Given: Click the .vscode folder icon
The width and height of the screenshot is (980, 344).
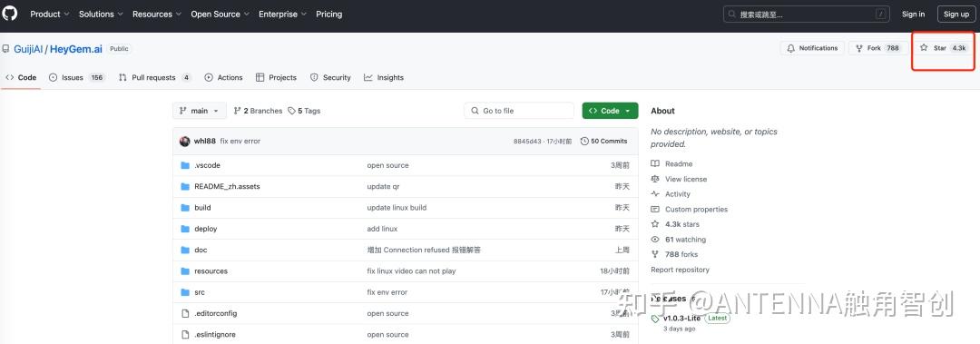Looking at the screenshot, I should [185, 166].
